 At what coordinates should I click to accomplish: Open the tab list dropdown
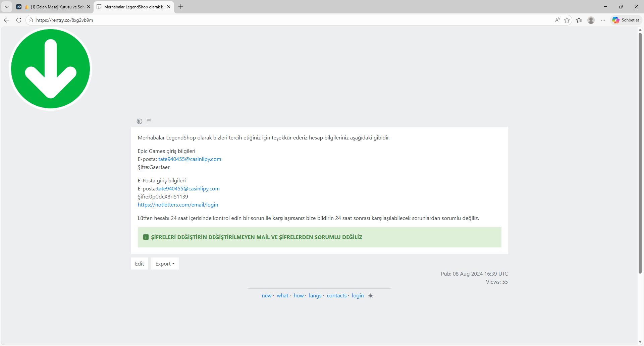(x=7, y=7)
